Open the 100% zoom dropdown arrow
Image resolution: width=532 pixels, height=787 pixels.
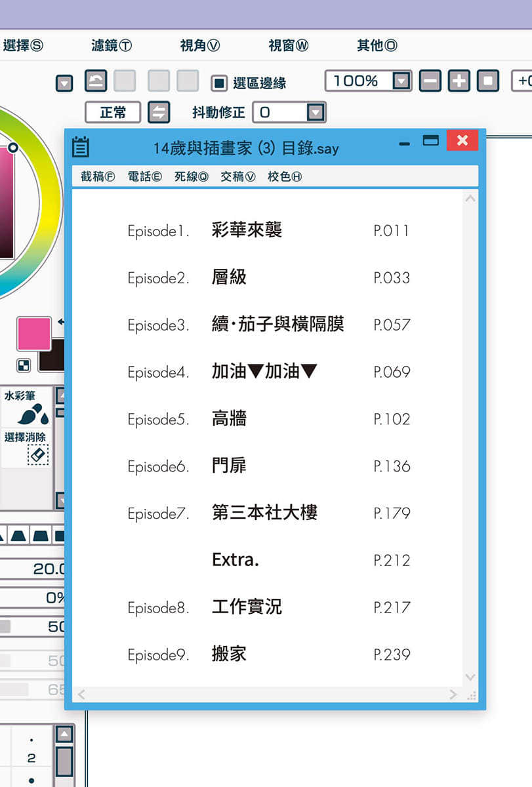coord(401,81)
